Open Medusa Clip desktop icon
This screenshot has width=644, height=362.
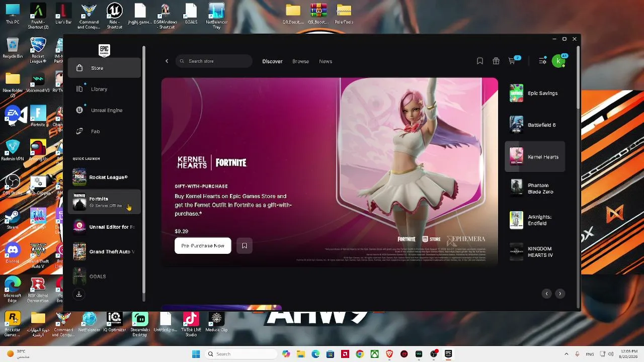(216, 323)
